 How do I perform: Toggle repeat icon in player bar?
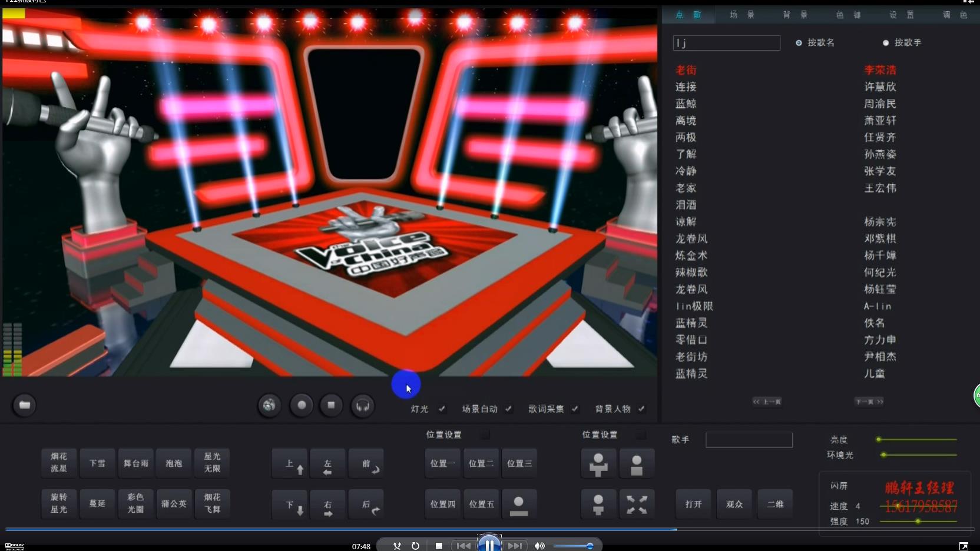click(x=415, y=546)
